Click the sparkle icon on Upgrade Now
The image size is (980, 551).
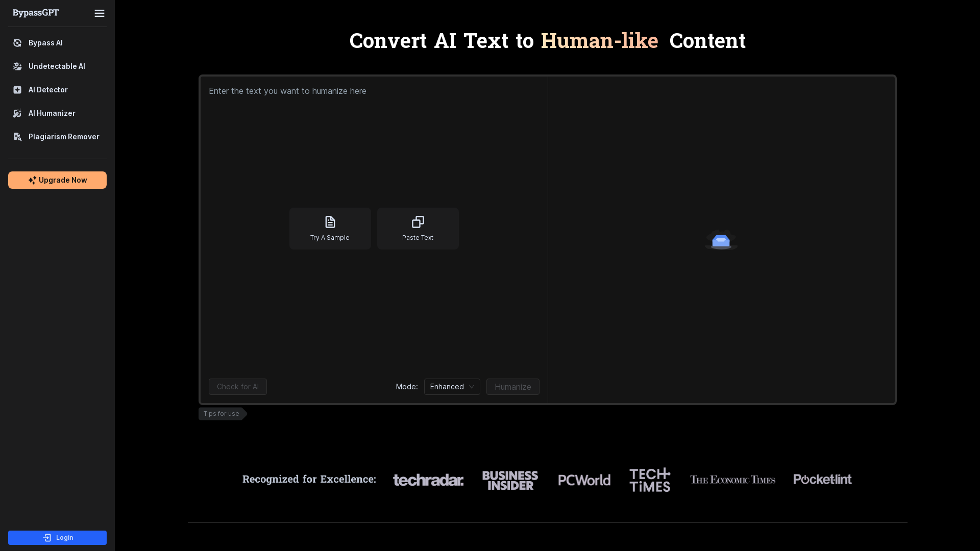tap(32, 180)
